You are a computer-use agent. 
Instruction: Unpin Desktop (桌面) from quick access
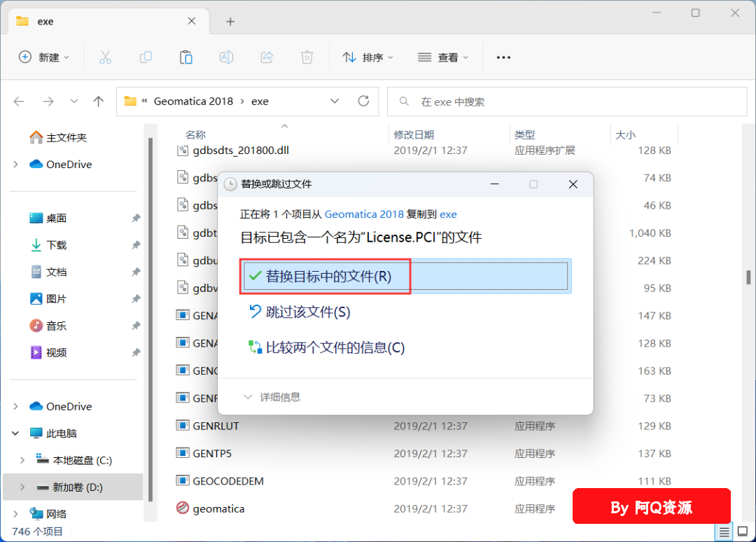pos(136,218)
